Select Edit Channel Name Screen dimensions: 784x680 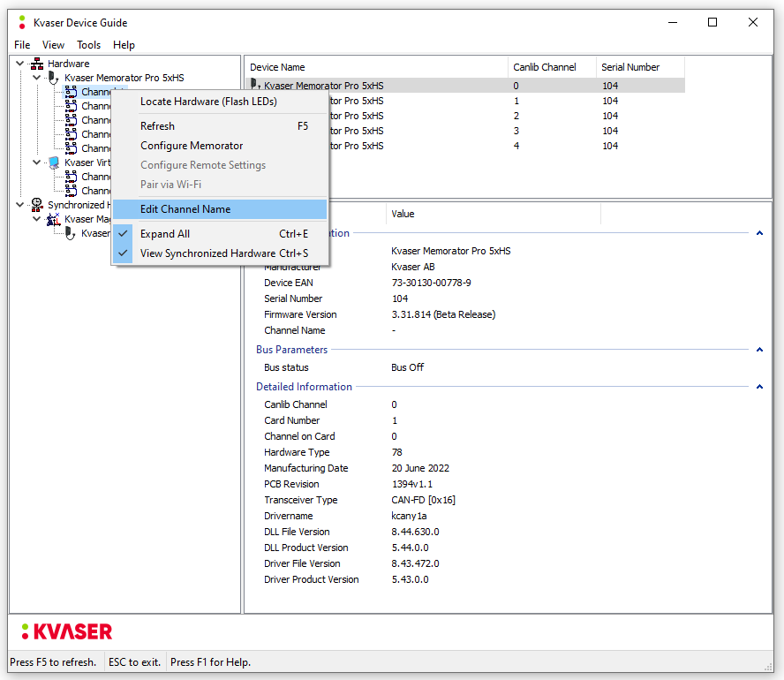click(220, 209)
